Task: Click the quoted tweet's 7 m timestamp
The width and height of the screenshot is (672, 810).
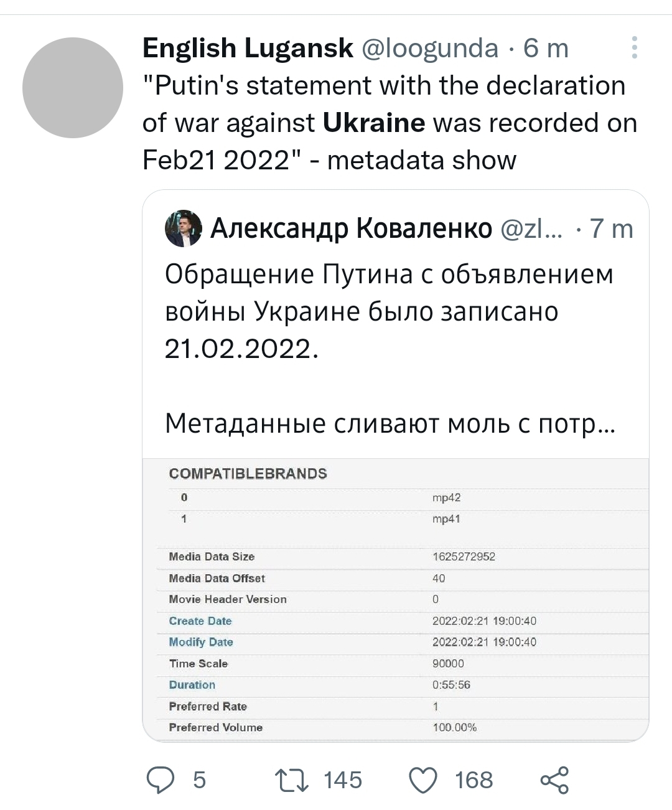Action: click(x=611, y=228)
